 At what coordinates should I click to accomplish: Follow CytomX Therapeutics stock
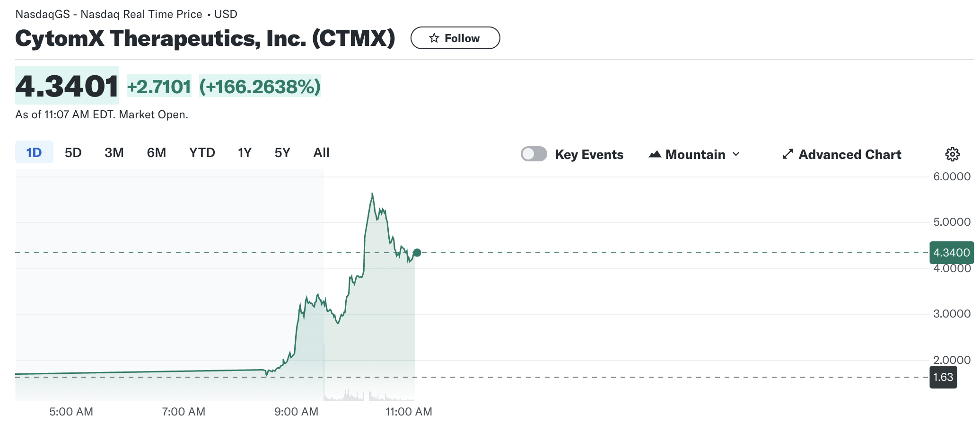point(455,38)
